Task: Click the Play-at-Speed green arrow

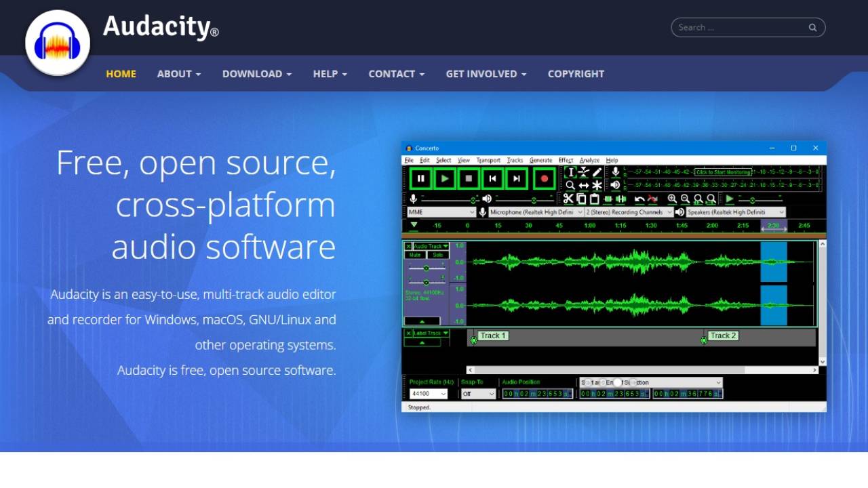Action: coord(730,199)
